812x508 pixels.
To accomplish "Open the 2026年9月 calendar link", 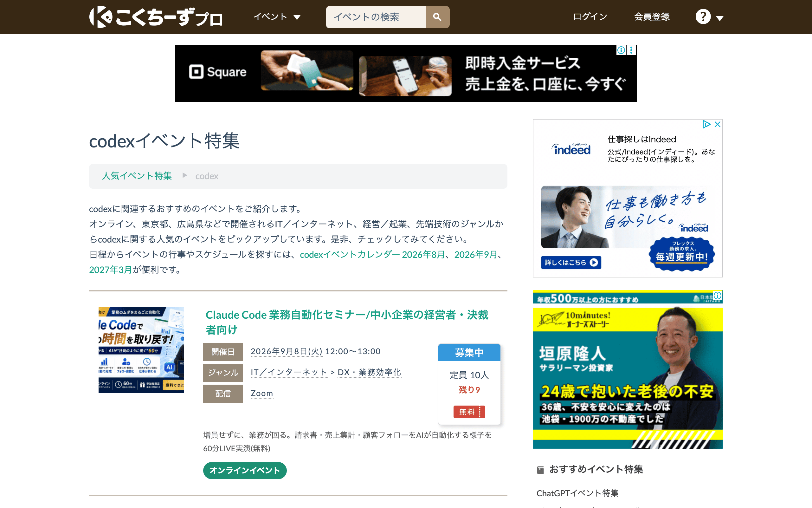I will pyautogui.click(x=475, y=255).
